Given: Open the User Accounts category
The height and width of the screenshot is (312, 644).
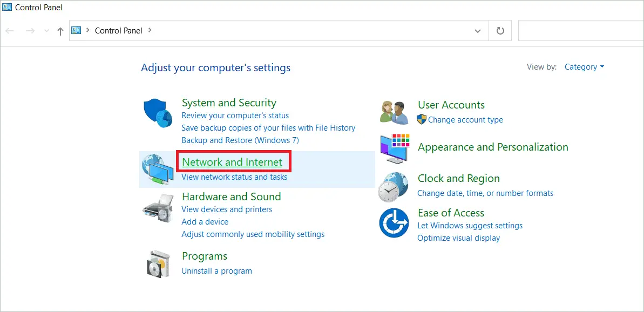Looking at the screenshot, I should pos(451,105).
